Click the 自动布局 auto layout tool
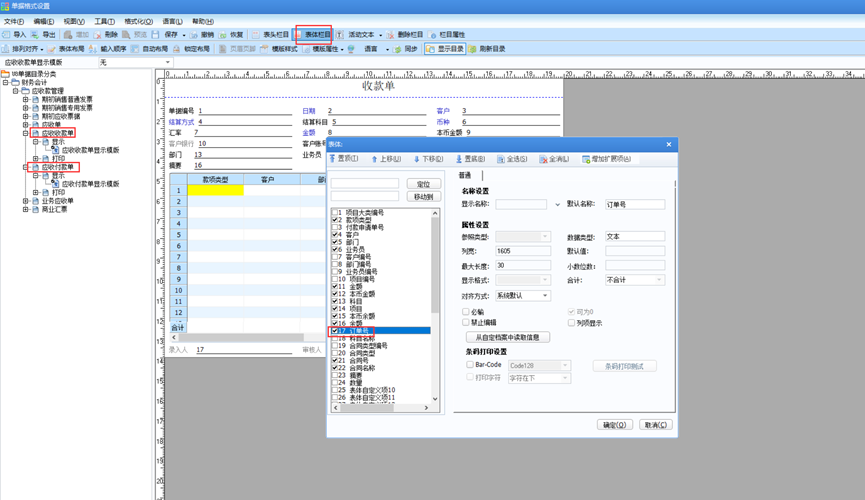 (149, 49)
